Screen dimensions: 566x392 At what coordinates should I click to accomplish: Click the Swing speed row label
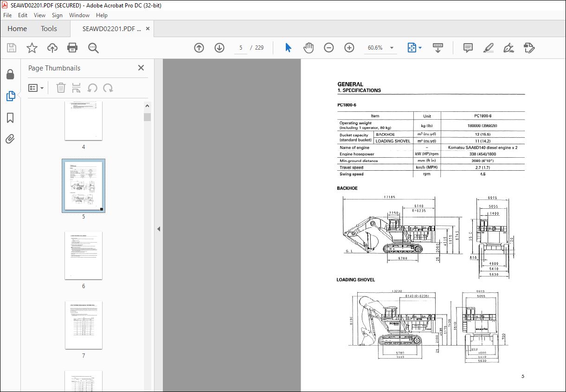352,174
